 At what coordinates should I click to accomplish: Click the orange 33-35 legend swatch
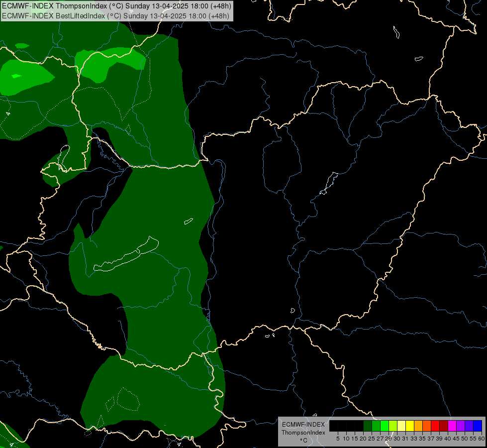click(x=418, y=426)
